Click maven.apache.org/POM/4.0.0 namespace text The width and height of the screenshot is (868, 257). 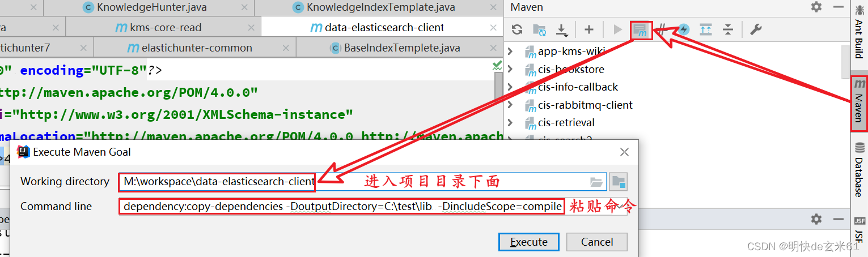129,92
